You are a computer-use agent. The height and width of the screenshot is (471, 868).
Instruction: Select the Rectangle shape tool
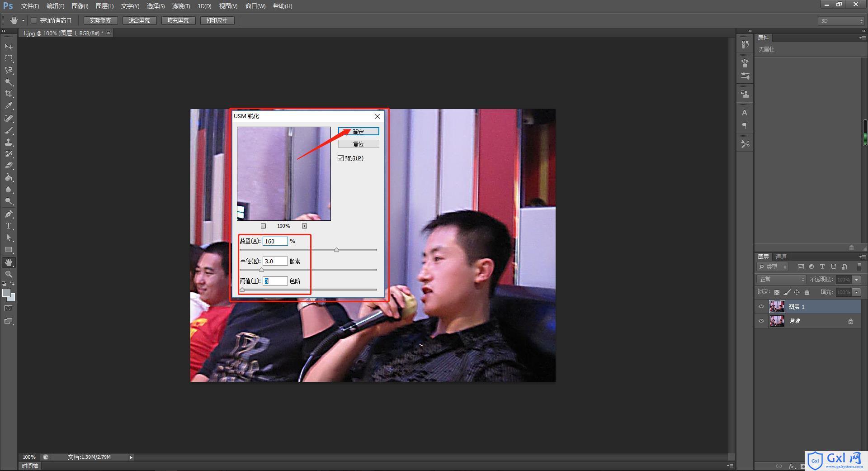(x=9, y=249)
